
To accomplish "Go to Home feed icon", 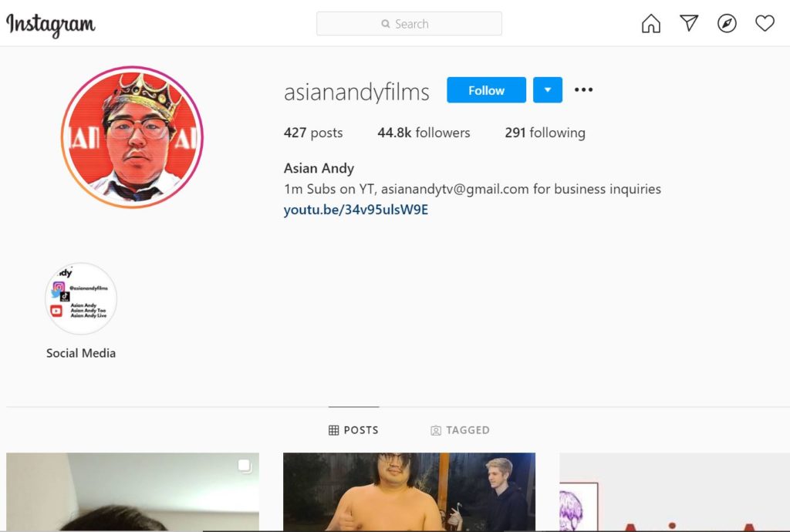I will (x=651, y=23).
